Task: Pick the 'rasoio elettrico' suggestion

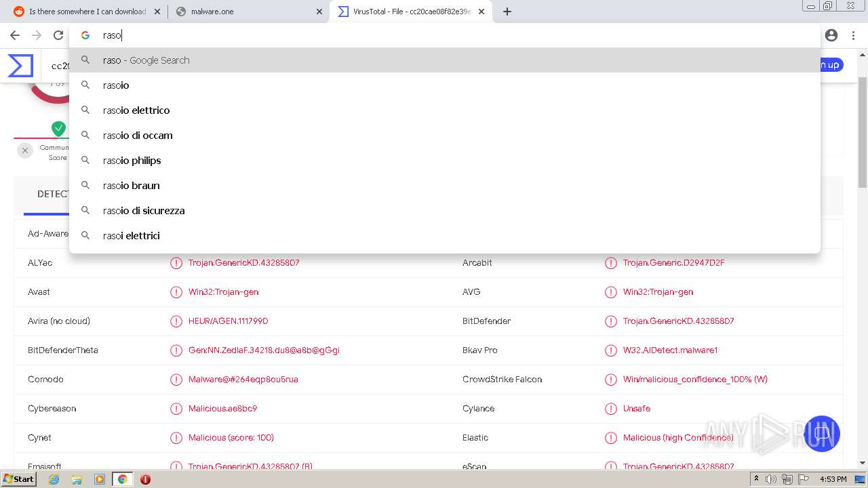Action: pyautogui.click(x=445, y=110)
